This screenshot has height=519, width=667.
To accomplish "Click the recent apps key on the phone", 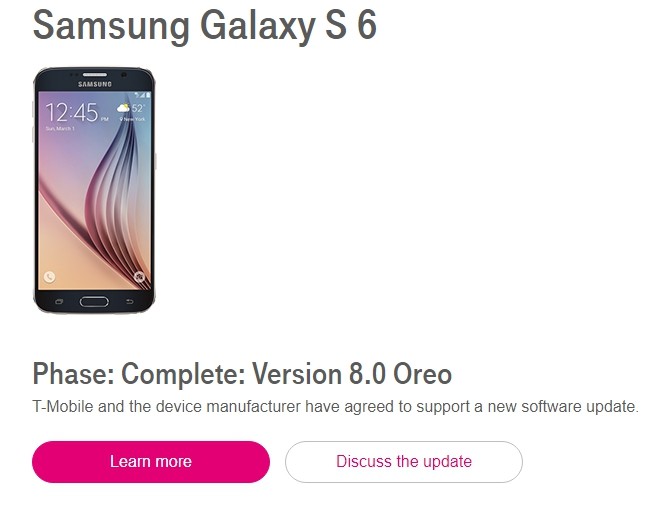I will 59,302.
